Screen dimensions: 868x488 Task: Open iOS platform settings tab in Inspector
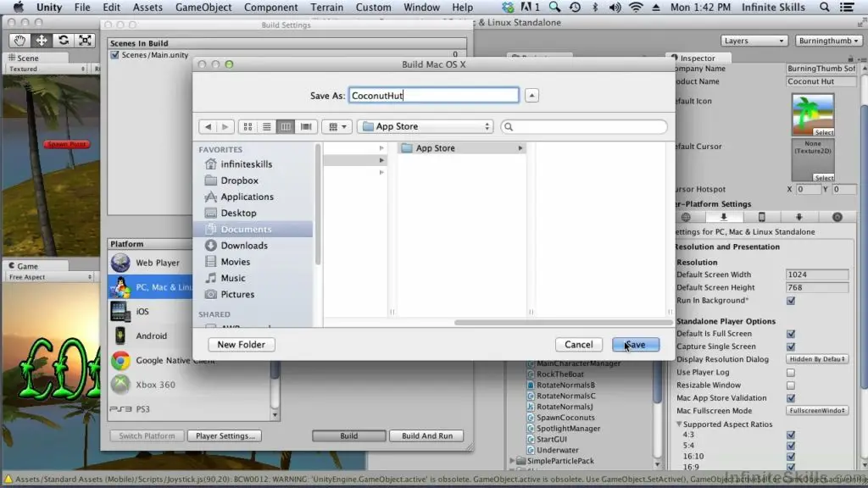(x=761, y=218)
